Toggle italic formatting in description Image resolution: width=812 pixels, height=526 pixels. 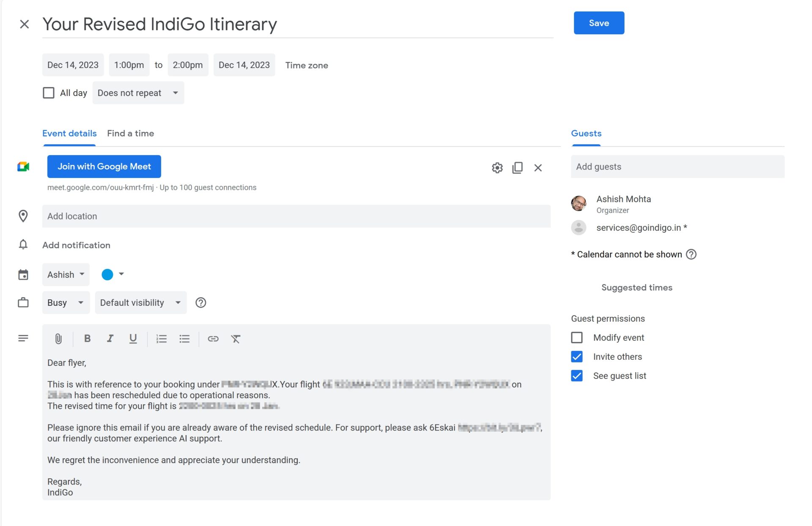[110, 338]
